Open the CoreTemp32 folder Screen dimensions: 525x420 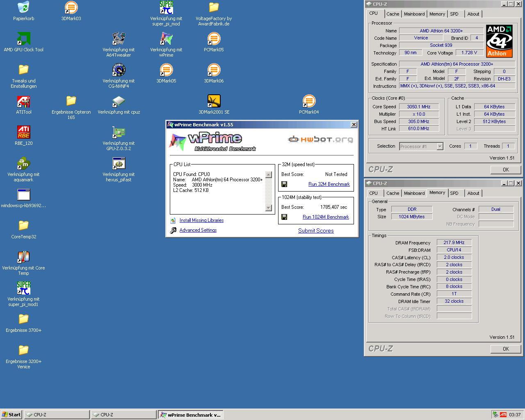[23, 226]
